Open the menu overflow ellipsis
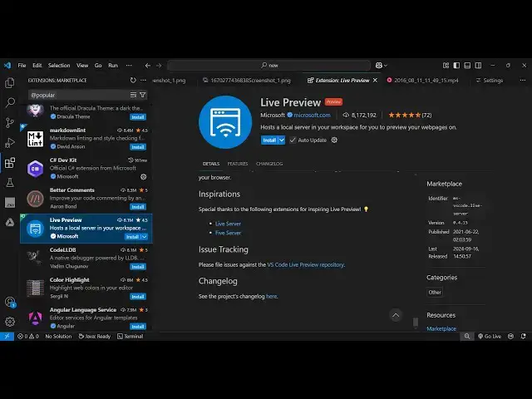This screenshot has height=399, width=532. click(129, 65)
